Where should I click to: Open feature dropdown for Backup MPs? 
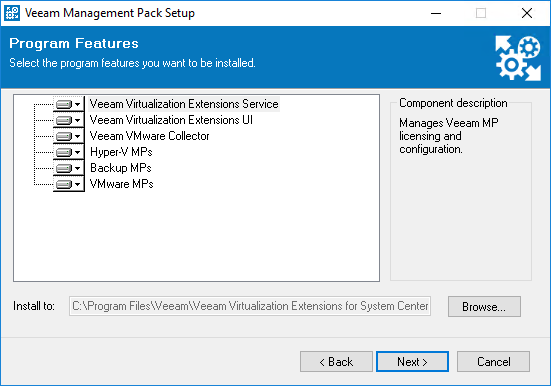tap(69, 168)
